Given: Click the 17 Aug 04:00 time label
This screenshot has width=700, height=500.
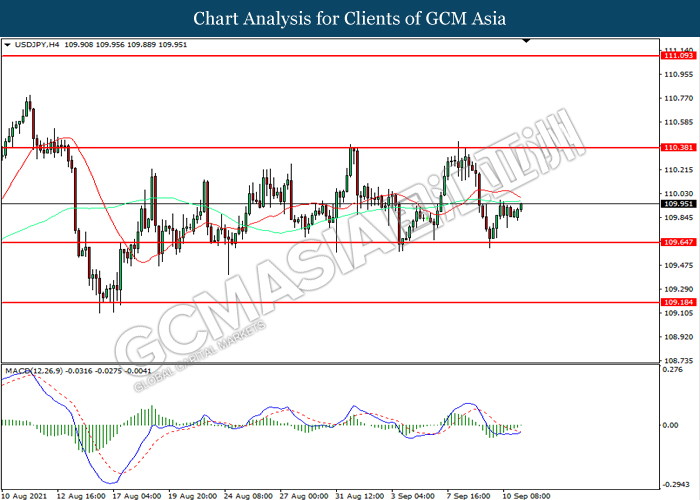Looking at the screenshot, I should (137, 496).
